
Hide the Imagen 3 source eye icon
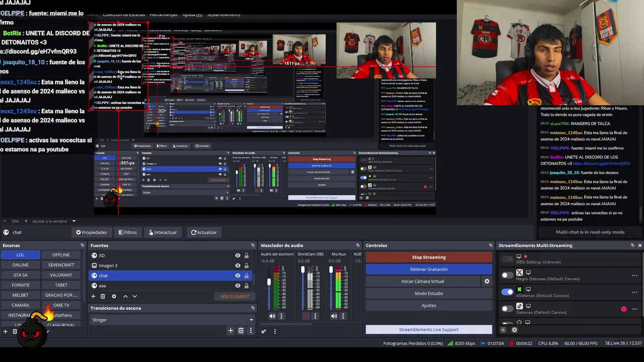(x=237, y=265)
